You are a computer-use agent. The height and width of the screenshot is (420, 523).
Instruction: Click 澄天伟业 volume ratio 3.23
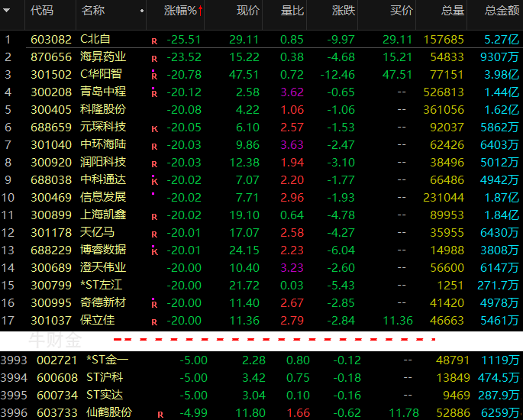click(x=292, y=268)
